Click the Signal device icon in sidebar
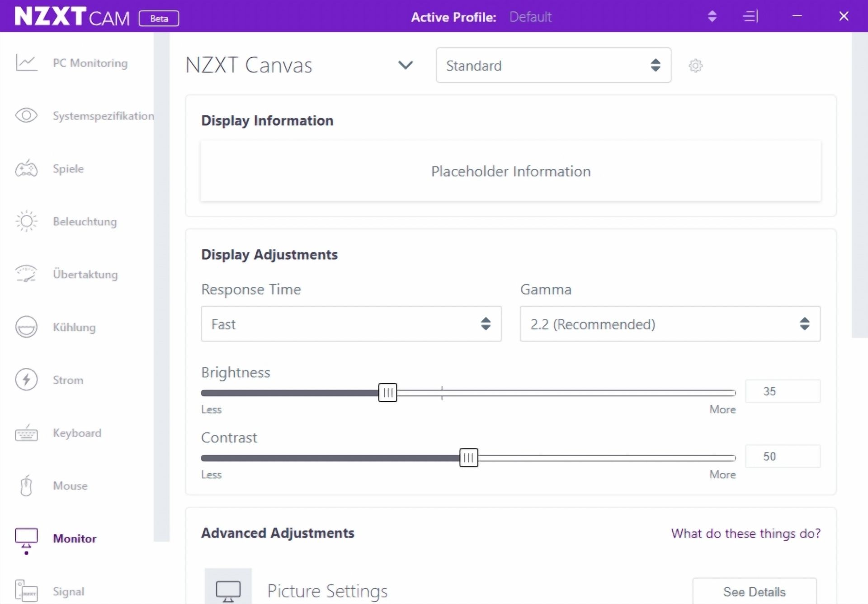The height and width of the screenshot is (604, 868). pyautogui.click(x=26, y=591)
